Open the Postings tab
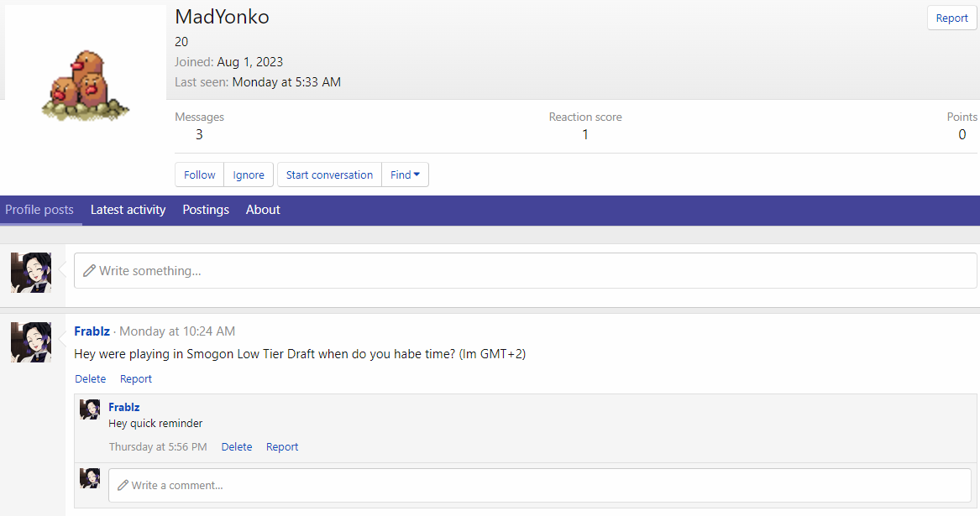 206,210
